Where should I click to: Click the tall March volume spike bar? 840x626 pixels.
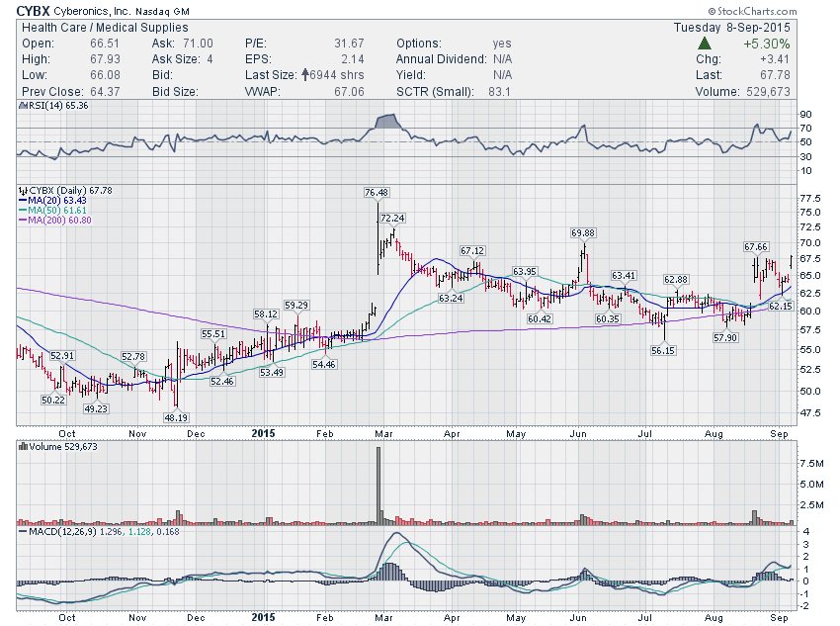click(x=378, y=486)
